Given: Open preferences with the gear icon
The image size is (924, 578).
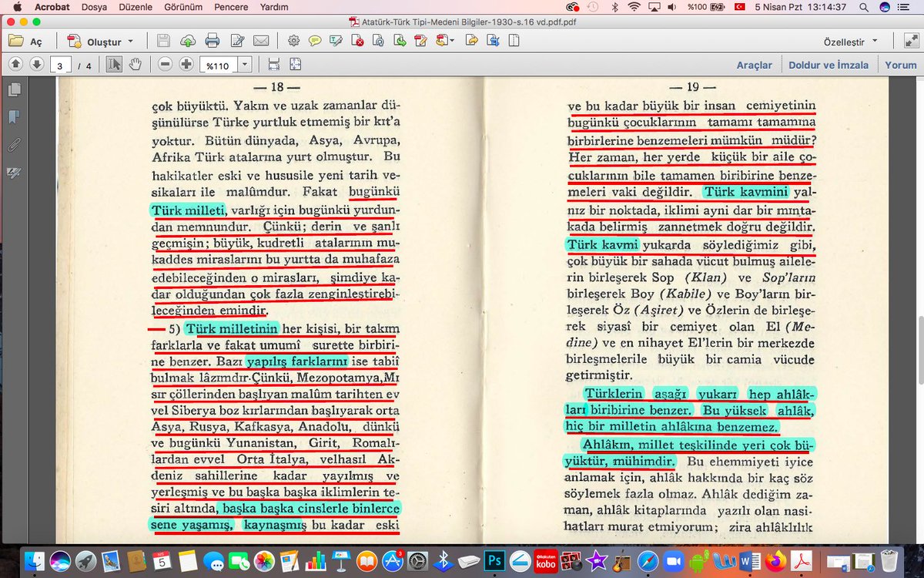Looking at the screenshot, I should (x=293, y=41).
